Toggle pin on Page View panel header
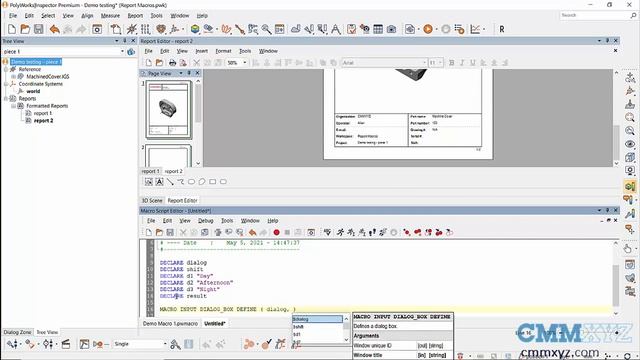 pos(189,73)
